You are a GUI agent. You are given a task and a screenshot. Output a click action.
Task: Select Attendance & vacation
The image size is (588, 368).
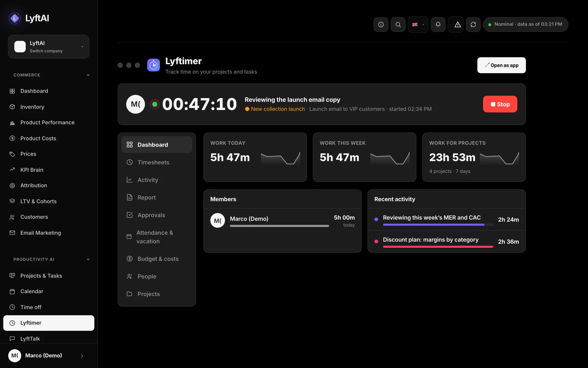[x=157, y=237]
